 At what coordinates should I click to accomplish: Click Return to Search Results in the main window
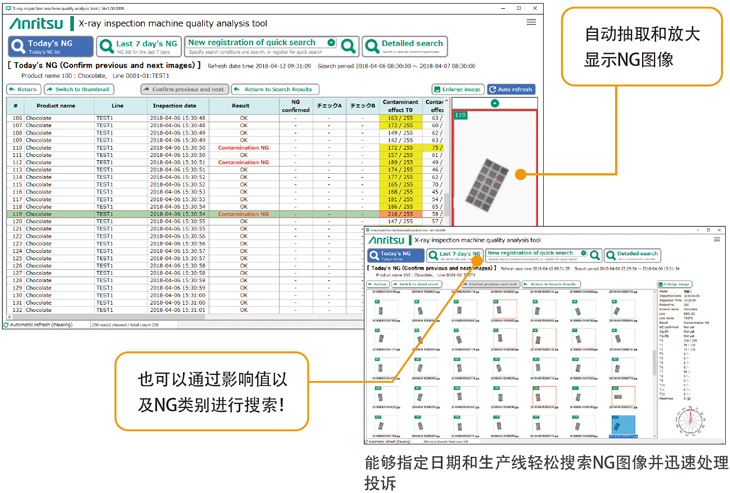[275, 89]
